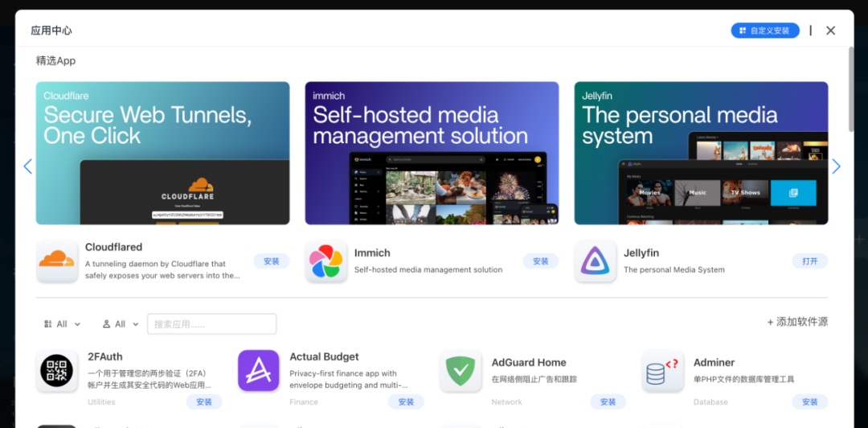The image size is (868, 428).
Task: Open the Jellyfin personal media system banner
Action: pos(701,153)
